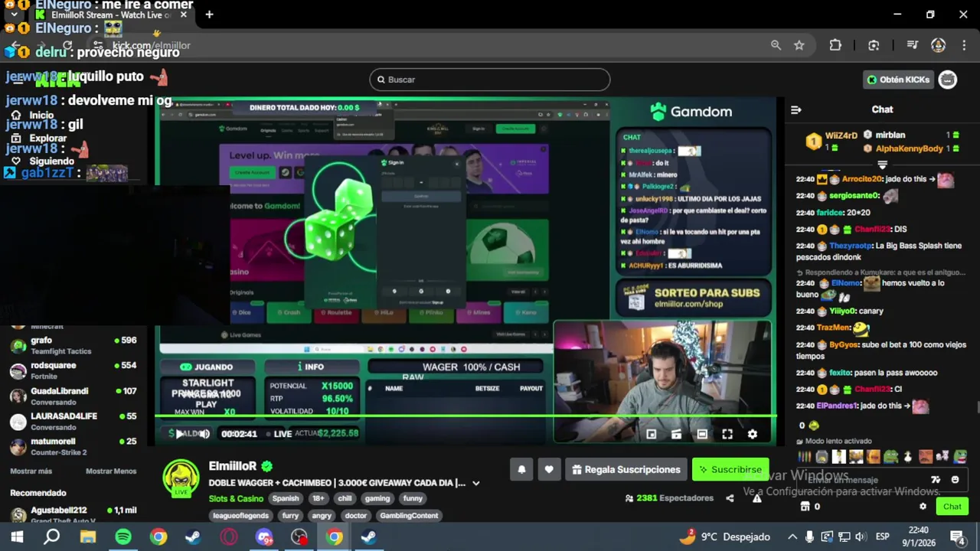The height and width of the screenshot is (551, 980).
Task: Click the Suscribirse button
Action: click(x=730, y=469)
